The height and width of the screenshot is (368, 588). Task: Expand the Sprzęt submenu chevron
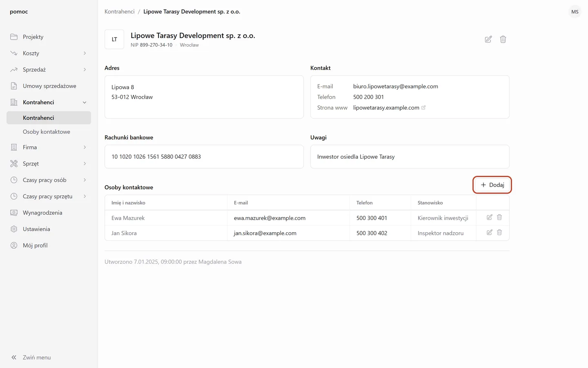[85, 164]
